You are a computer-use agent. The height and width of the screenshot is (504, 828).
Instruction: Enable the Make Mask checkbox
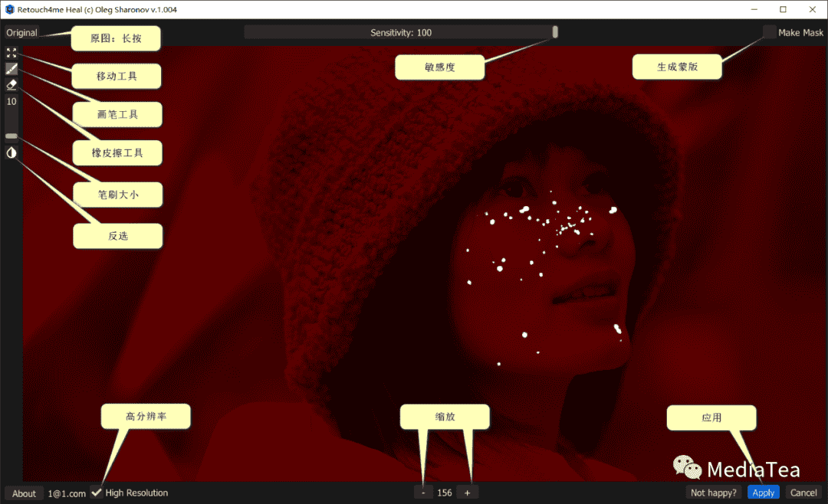click(770, 32)
